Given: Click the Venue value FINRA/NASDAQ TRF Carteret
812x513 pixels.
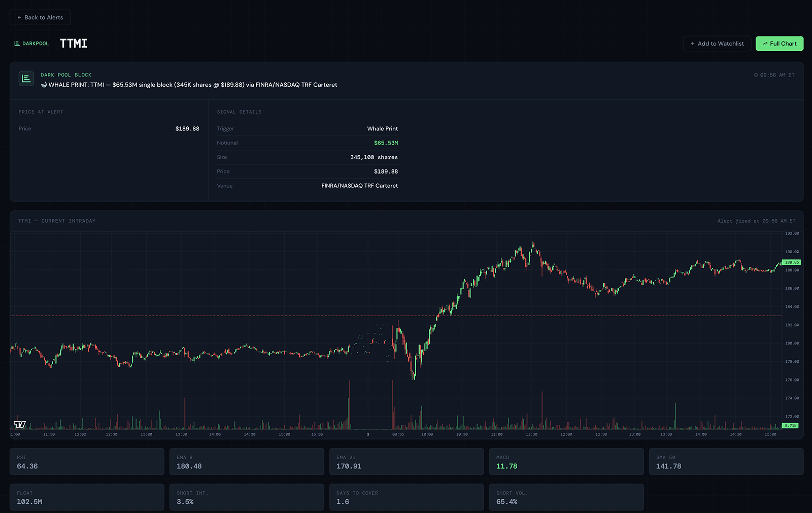Looking at the screenshot, I should pyautogui.click(x=360, y=186).
